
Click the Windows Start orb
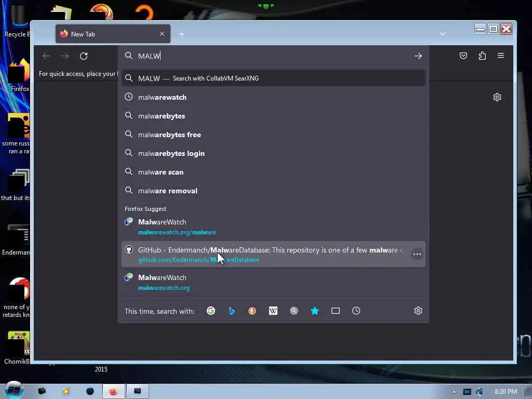(x=14, y=390)
